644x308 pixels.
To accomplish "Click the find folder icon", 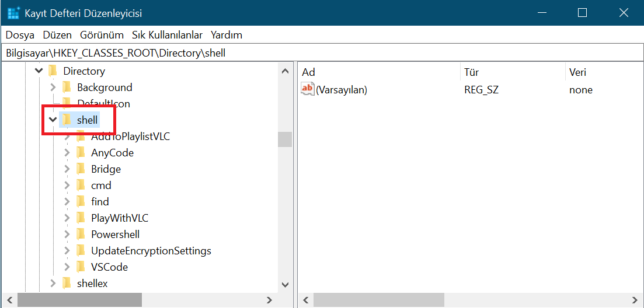I will 81,202.
